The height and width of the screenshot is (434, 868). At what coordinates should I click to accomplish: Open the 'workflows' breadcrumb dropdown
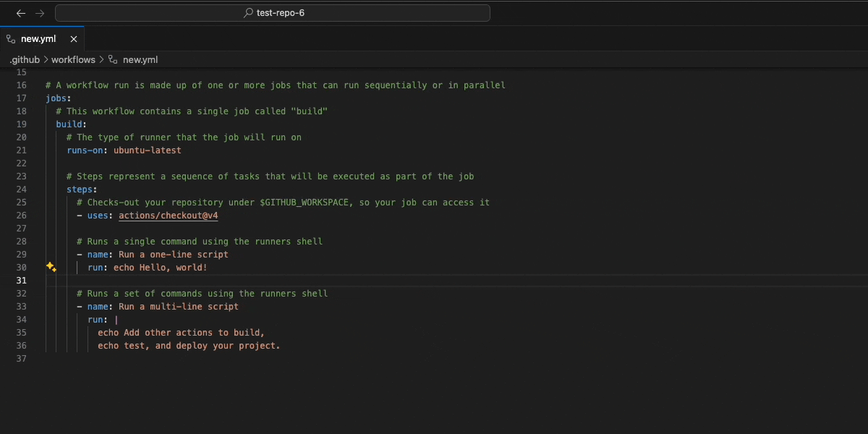coord(73,59)
